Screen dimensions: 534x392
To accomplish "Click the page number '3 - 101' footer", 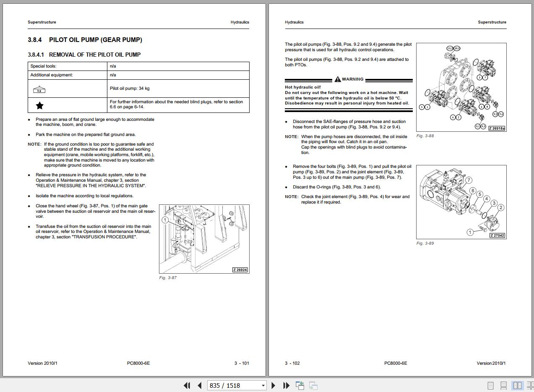I will 242,363.
